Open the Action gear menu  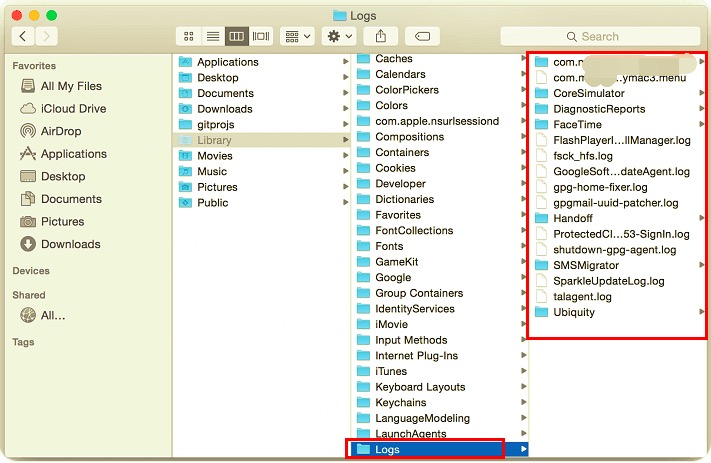[339, 36]
